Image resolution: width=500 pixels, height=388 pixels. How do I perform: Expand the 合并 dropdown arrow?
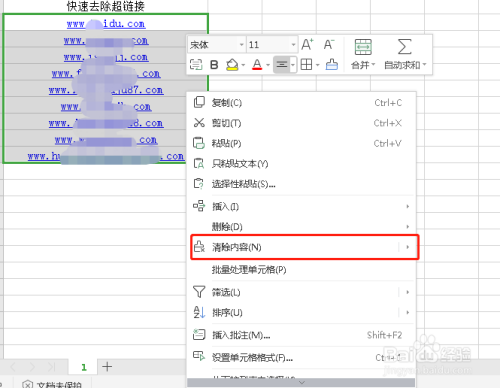[x=373, y=65]
